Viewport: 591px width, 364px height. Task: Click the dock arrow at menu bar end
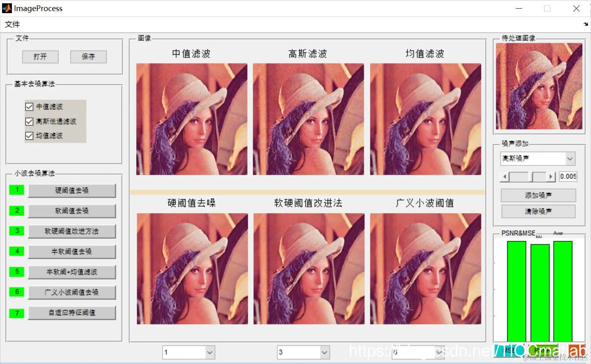pyautogui.click(x=586, y=24)
